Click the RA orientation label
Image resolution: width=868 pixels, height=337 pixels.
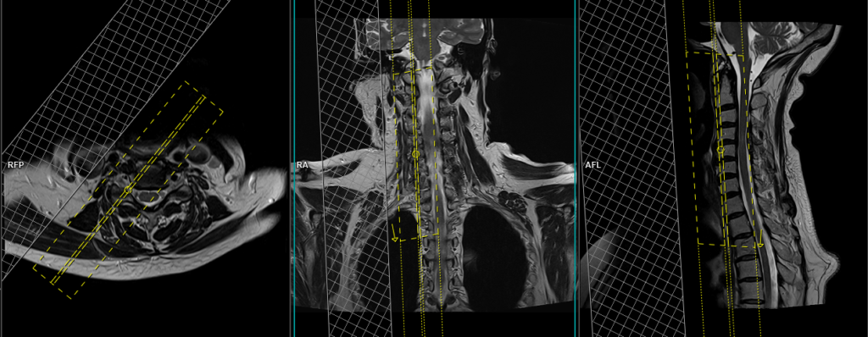[303, 165]
